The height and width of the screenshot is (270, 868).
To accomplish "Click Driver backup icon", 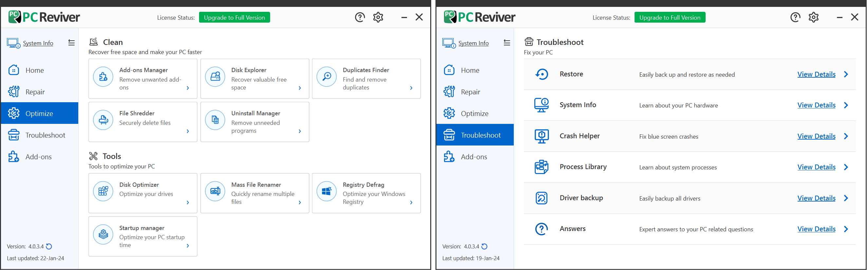I will click(x=542, y=198).
